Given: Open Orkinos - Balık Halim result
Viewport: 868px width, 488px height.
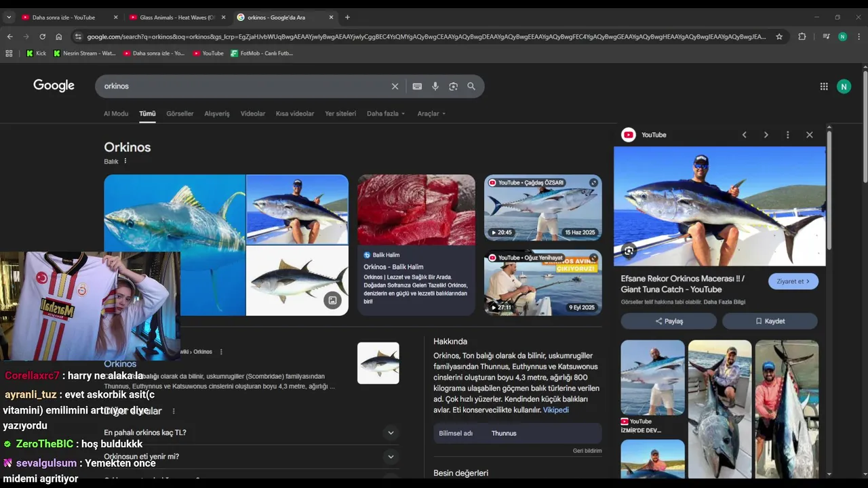Looking at the screenshot, I should click(x=393, y=267).
